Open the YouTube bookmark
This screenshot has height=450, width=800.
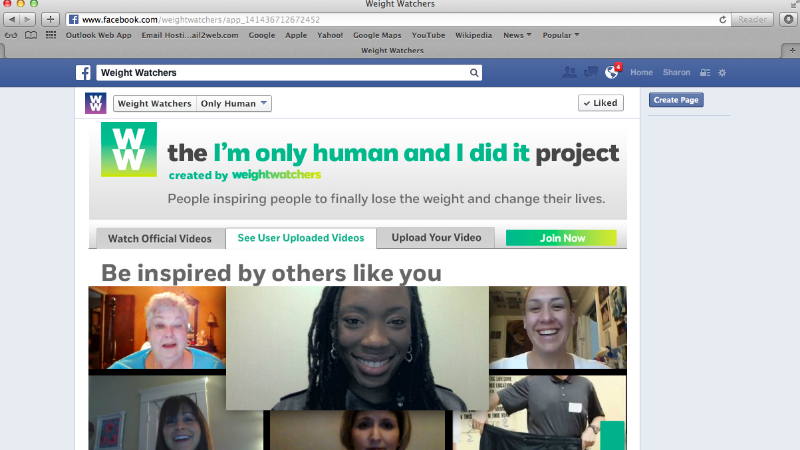click(x=428, y=35)
